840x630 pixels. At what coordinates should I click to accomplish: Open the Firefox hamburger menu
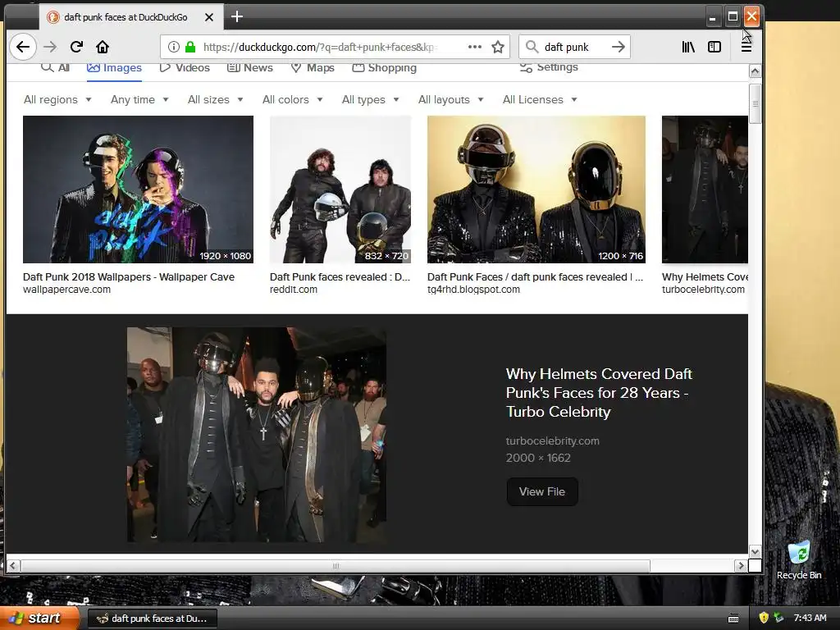click(746, 47)
